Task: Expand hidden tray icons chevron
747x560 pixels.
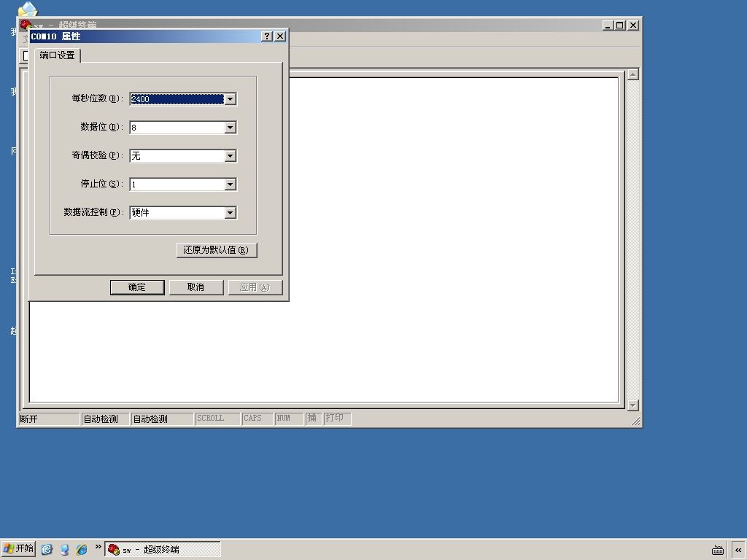Action: (x=738, y=550)
